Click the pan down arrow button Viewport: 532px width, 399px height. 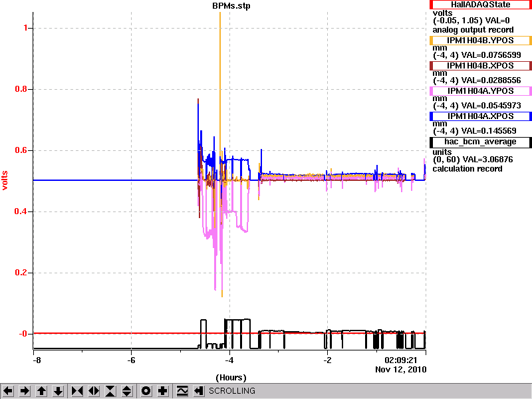pos(59,391)
